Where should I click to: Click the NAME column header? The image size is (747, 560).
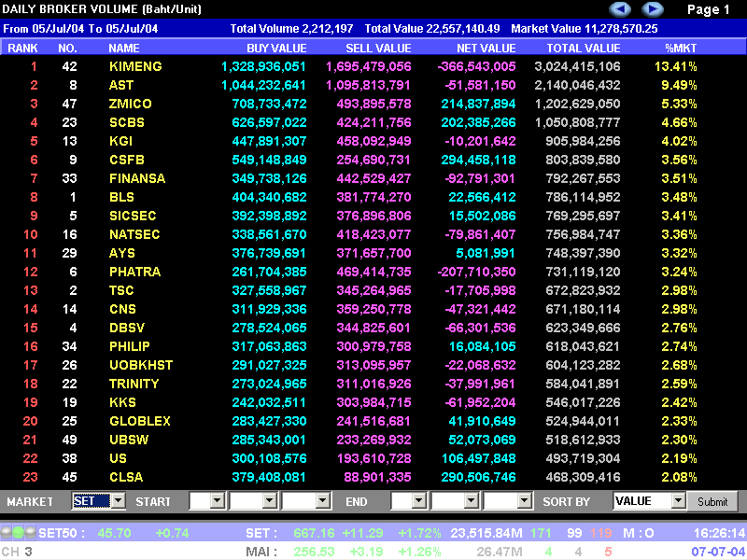pos(124,49)
